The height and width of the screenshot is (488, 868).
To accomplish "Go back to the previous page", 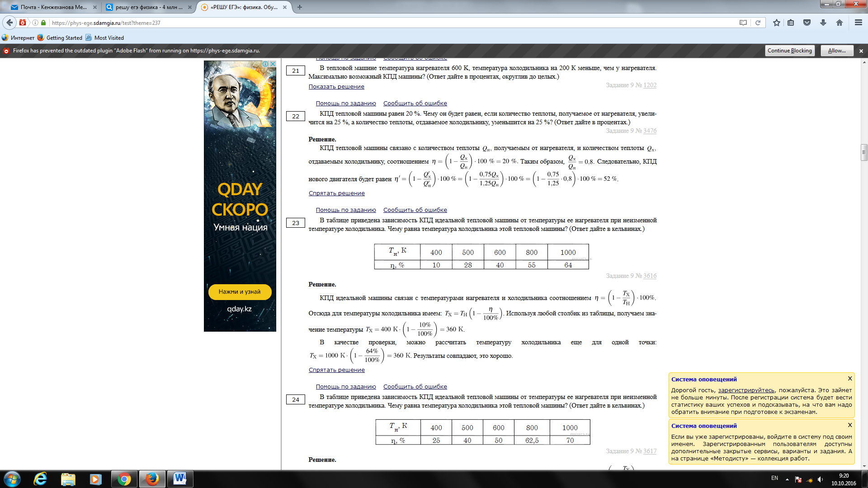I will pos(9,23).
